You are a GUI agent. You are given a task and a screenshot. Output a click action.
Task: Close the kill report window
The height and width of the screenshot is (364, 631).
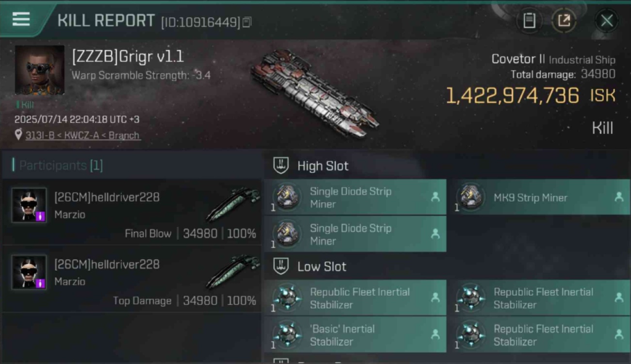(607, 21)
